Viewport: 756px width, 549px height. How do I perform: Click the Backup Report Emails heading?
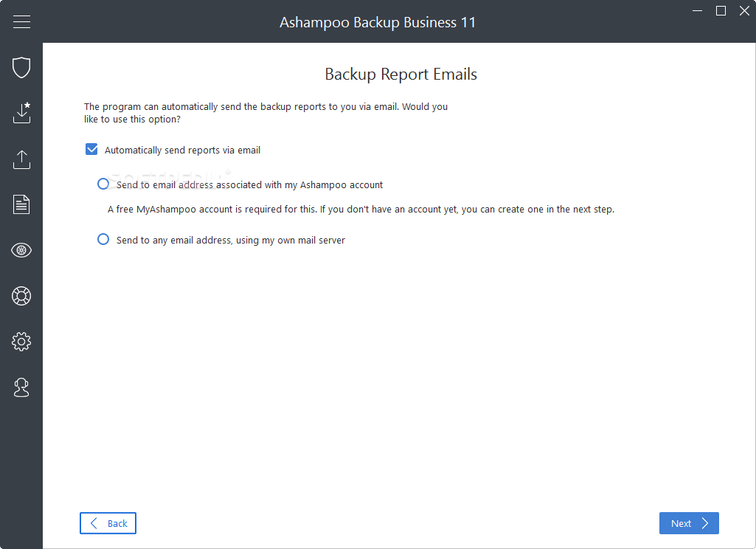point(400,75)
